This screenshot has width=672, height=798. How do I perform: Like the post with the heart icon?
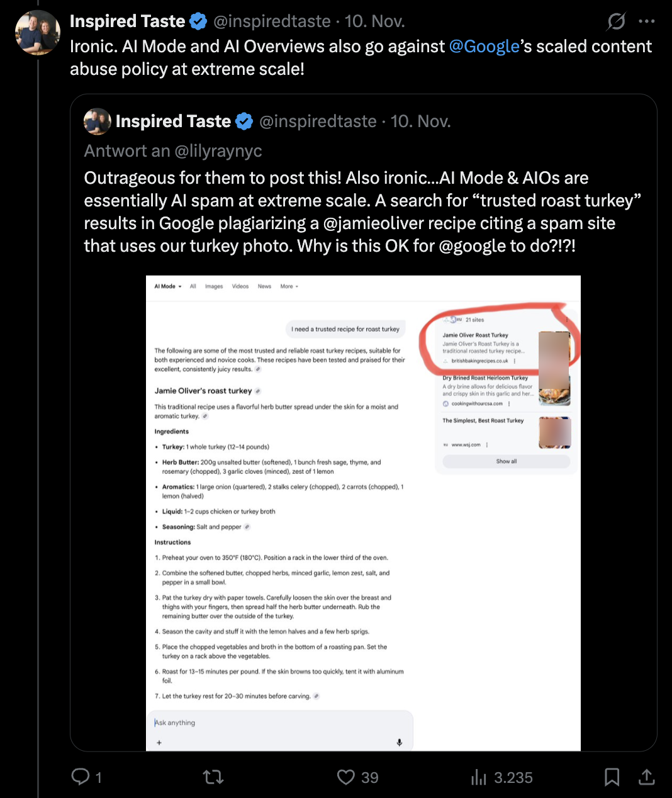[345, 777]
